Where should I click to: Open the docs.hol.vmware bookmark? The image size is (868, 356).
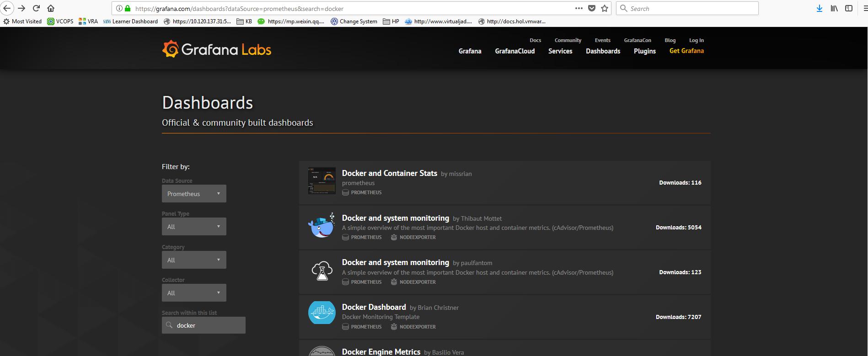coord(512,21)
